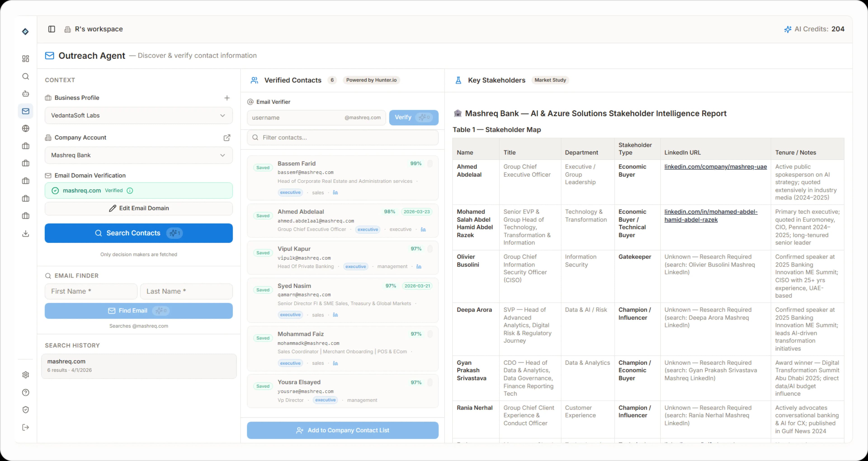
Task: Click the info icon beside Verified
Action: pyautogui.click(x=130, y=191)
